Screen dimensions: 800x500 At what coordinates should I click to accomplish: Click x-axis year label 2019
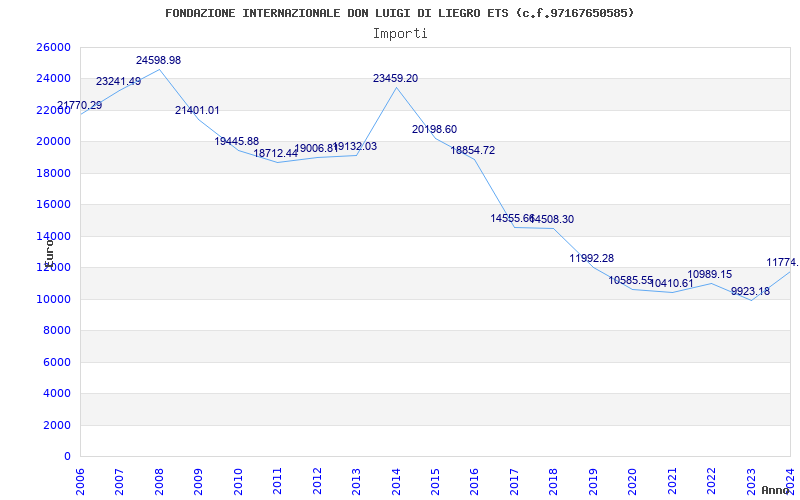[x=593, y=482]
